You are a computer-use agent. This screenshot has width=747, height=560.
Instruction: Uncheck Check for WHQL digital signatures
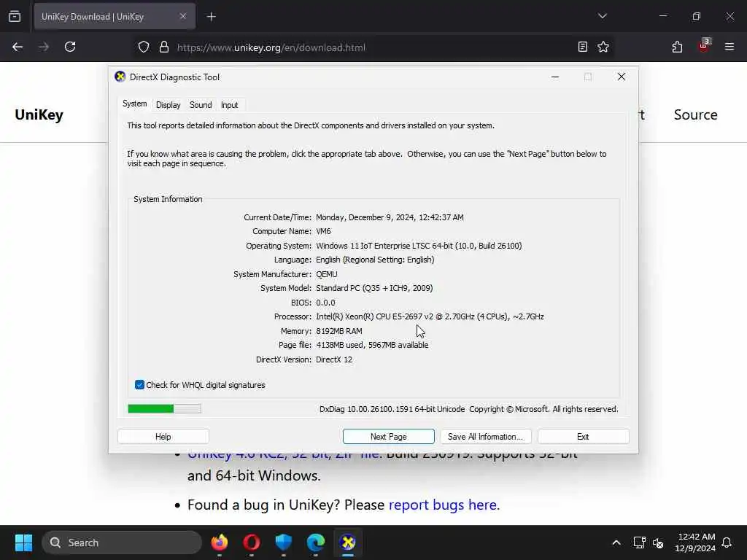pos(139,385)
